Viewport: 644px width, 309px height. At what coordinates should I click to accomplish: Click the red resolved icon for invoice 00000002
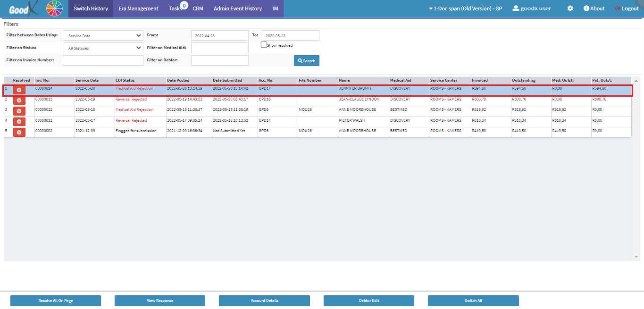click(19, 132)
